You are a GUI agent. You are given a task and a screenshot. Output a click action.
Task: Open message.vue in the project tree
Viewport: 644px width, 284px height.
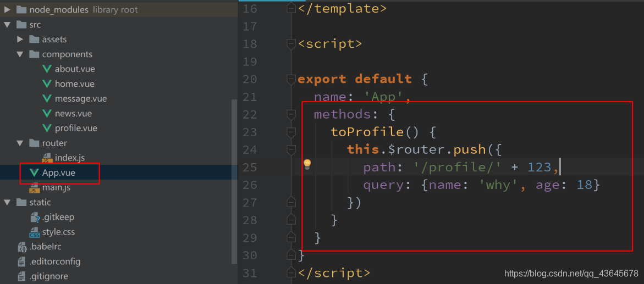pos(80,98)
